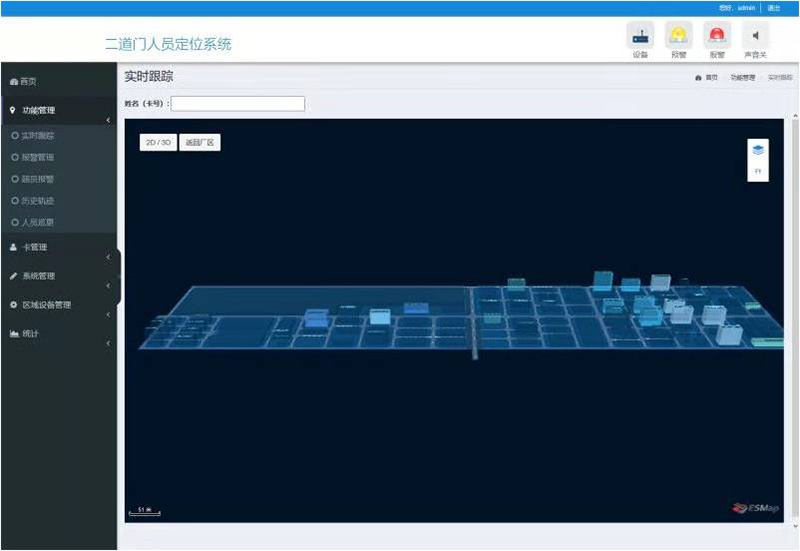Select 历史轨迹 submenu item
The height and width of the screenshot is (551, 800).
(x=37, y=201)
